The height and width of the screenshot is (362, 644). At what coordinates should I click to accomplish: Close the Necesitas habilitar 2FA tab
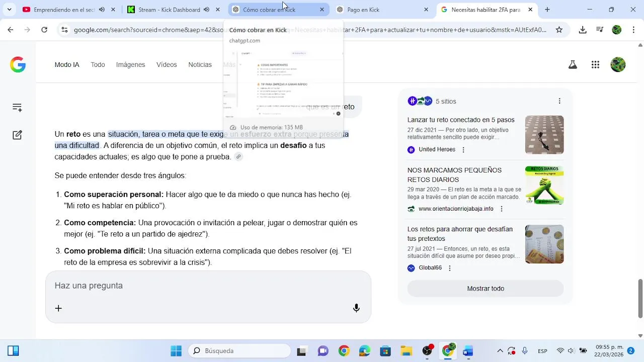[530, 10]
